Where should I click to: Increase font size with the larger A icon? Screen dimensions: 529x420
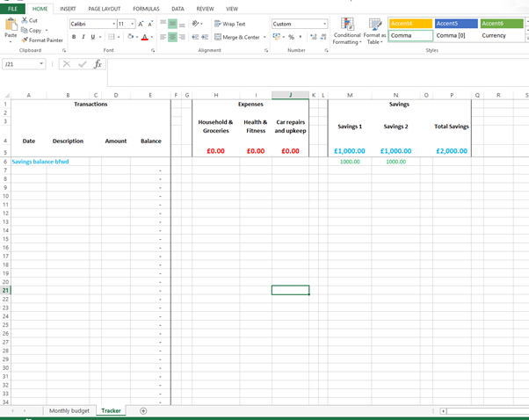pyautogui.click(x=141, y=24)
